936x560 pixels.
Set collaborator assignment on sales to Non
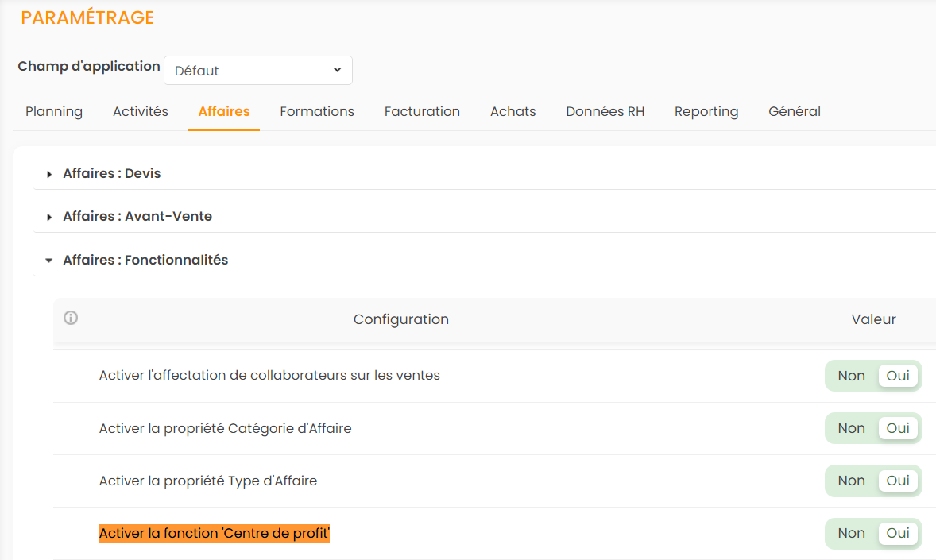(851, 376)
